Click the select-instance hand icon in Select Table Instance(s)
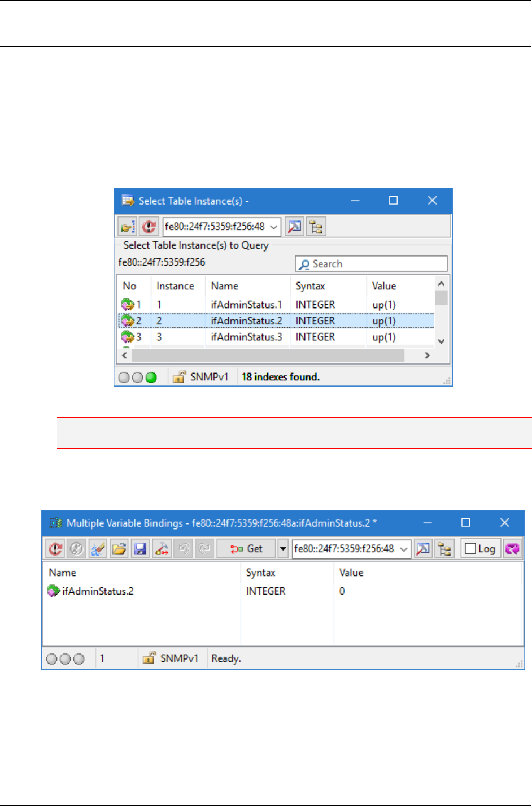532x806 pixels. 127,227
